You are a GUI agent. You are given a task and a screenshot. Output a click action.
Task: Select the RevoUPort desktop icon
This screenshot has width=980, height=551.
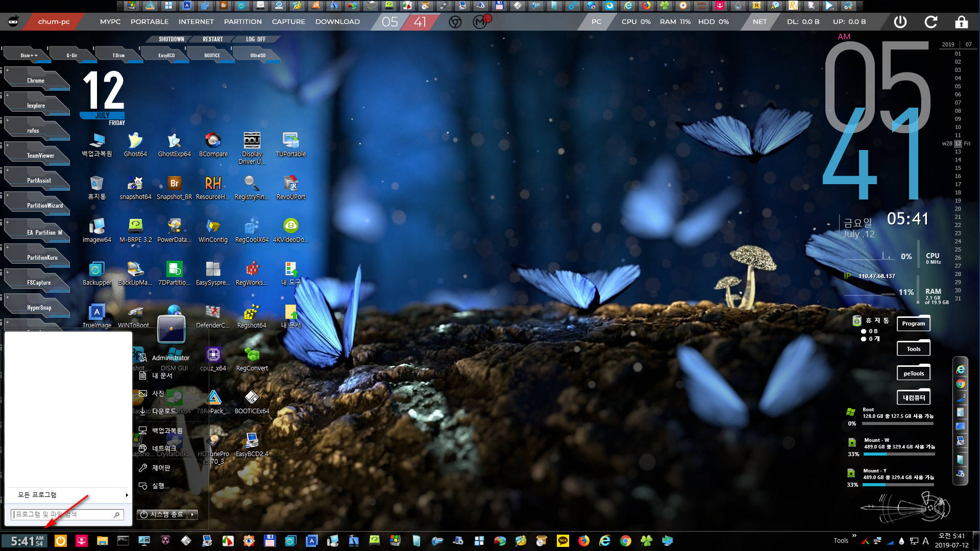click(x=291, y=188)
